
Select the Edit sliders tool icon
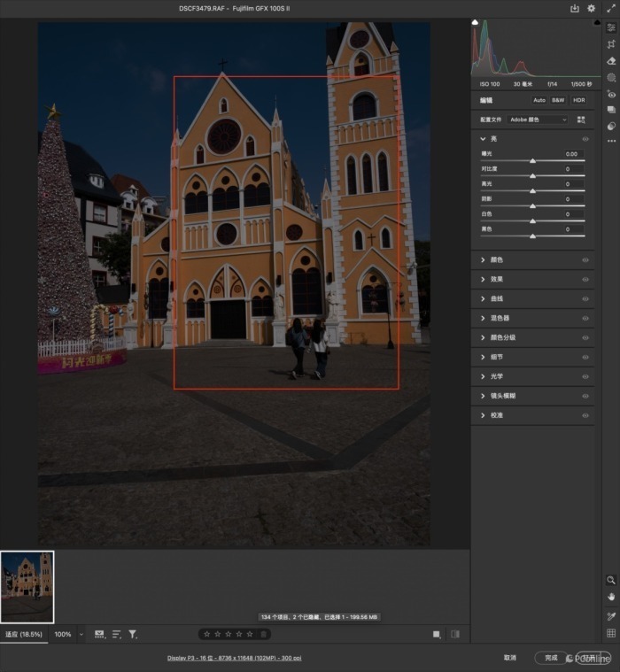pyautogui.click(x=611, y=27)
